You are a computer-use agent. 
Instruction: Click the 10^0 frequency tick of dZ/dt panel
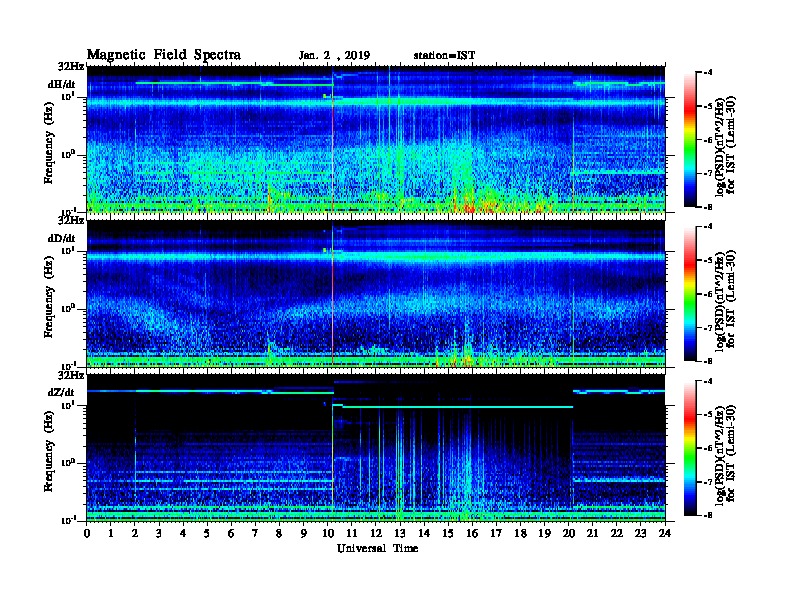tap(68, 463)
